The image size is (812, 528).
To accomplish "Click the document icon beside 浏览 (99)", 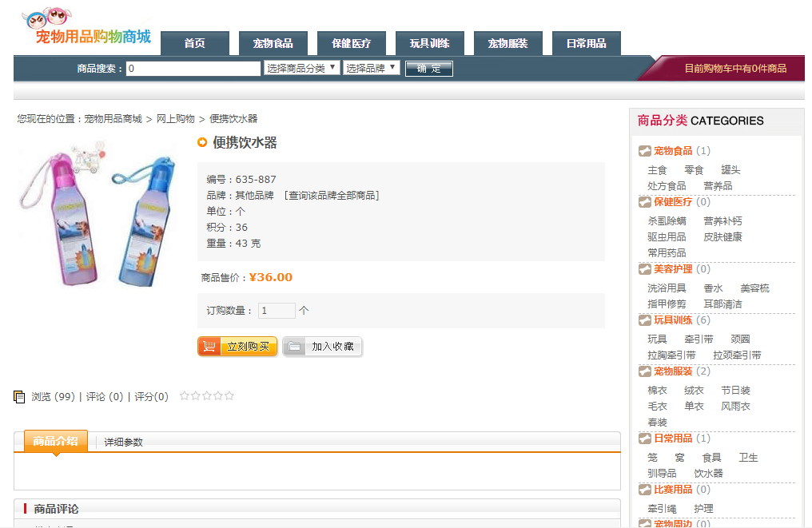I will pos(19,397).
